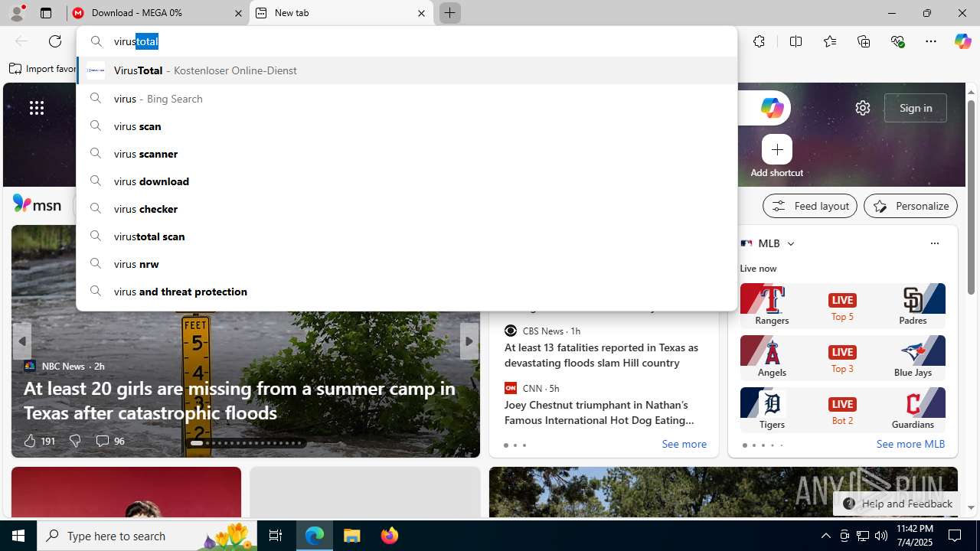Choose 'virus scanner' suggestion
This screenshot has width=980, height=551.
pos(407,154)
